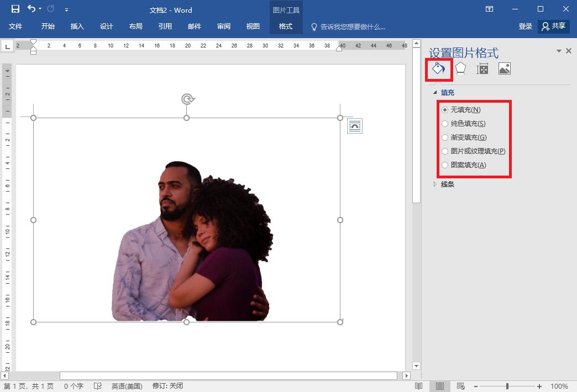Click the 登录 link
This screenshot has height=392, width=577.
(524, 26)
